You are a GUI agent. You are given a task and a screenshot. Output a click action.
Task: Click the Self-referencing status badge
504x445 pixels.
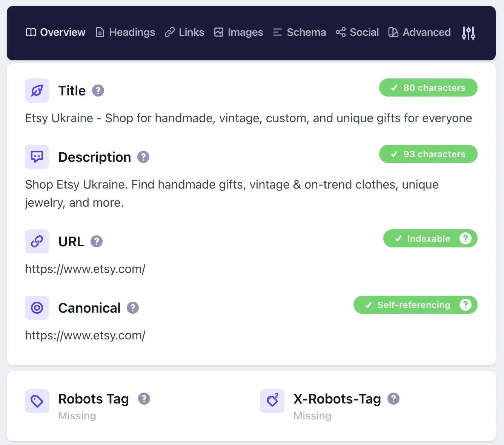tap(415, 305)
